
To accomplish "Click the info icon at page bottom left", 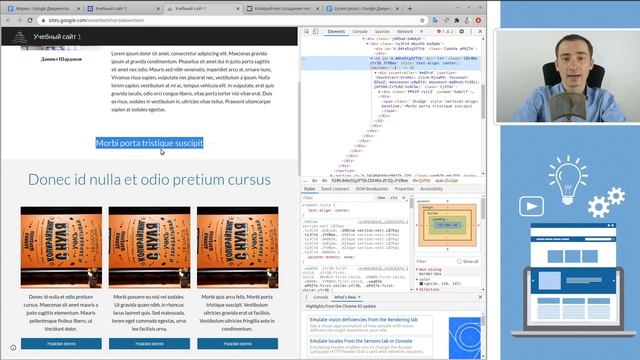I will (x=13, y=348).
